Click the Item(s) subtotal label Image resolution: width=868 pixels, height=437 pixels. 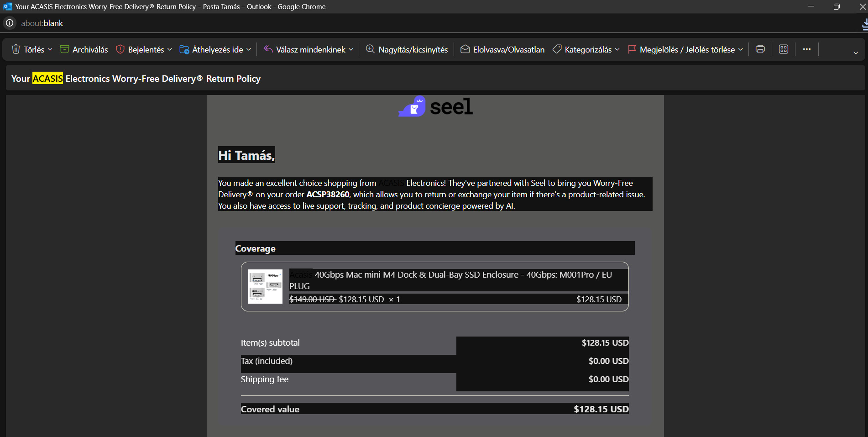point(270,342)
